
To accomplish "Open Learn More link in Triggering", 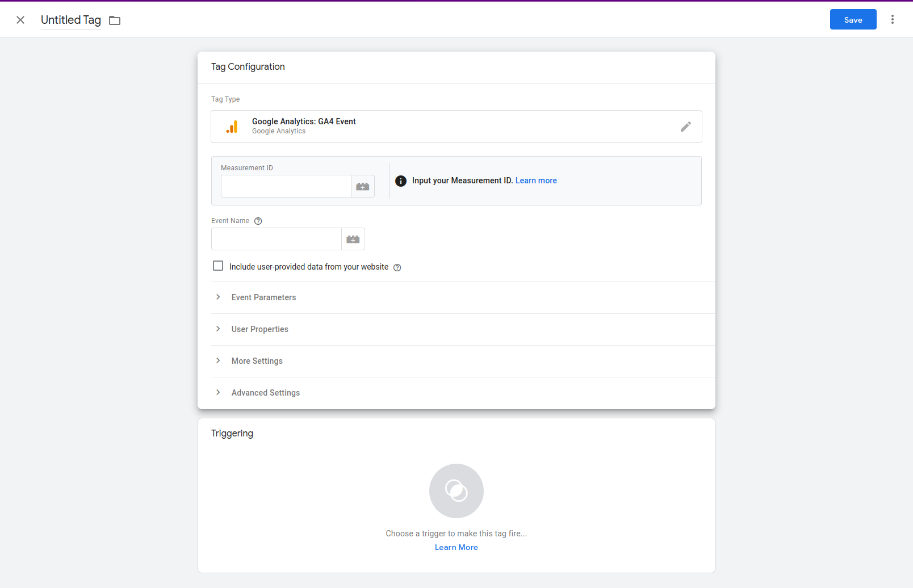I will (456, 547).
